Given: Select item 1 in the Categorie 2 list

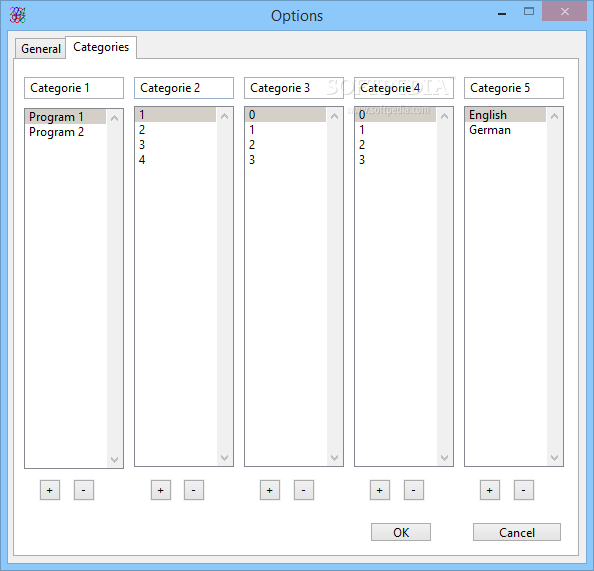Looking at the screenshot, I should pos(175,115).
